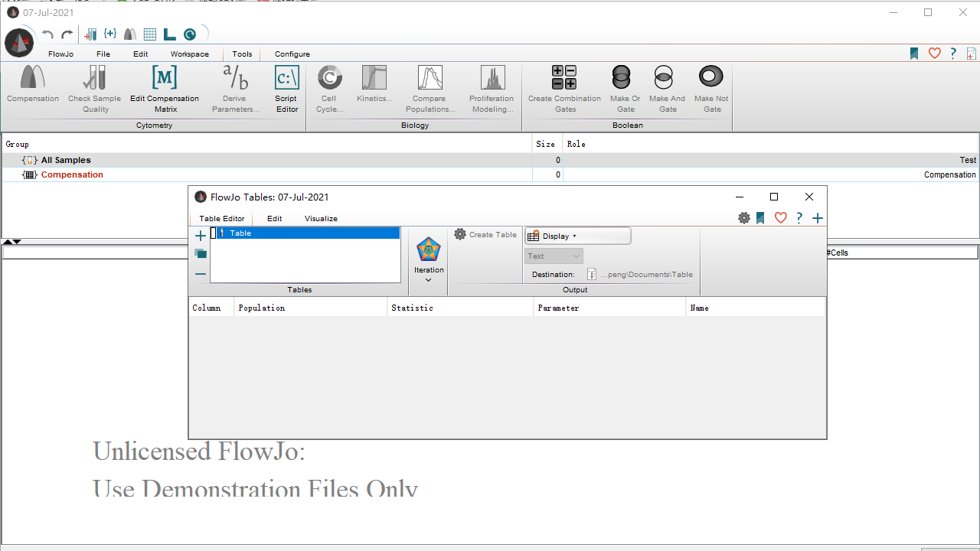
Task: Open the Visualize menu in the Tables window
Action: pyautogui.click(x=321, y=218)
